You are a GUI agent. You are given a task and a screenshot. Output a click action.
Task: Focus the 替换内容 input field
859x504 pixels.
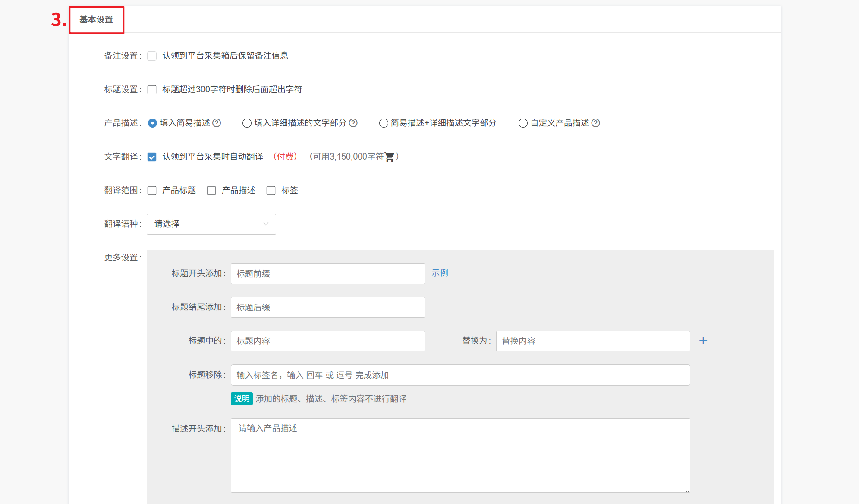[x=593, y=341]
